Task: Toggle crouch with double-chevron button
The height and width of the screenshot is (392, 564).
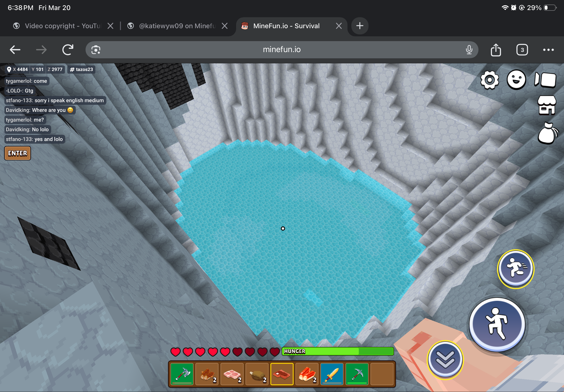Action: [x=445, y=360]
